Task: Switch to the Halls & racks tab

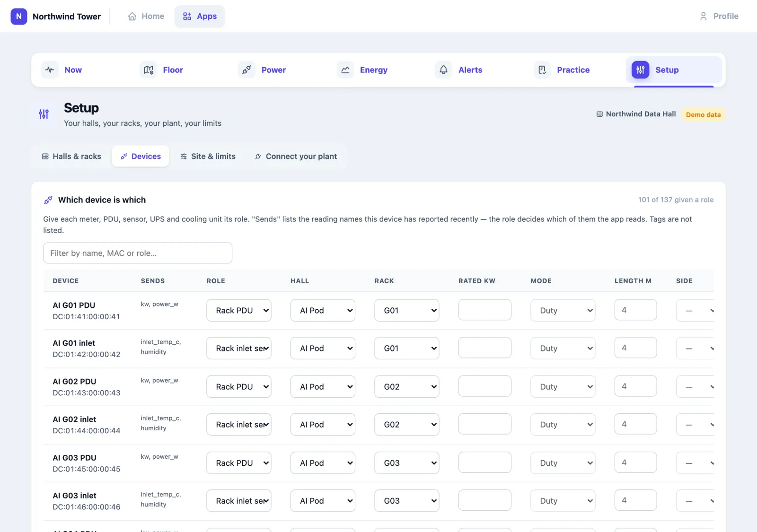Action: coord(71,157)
